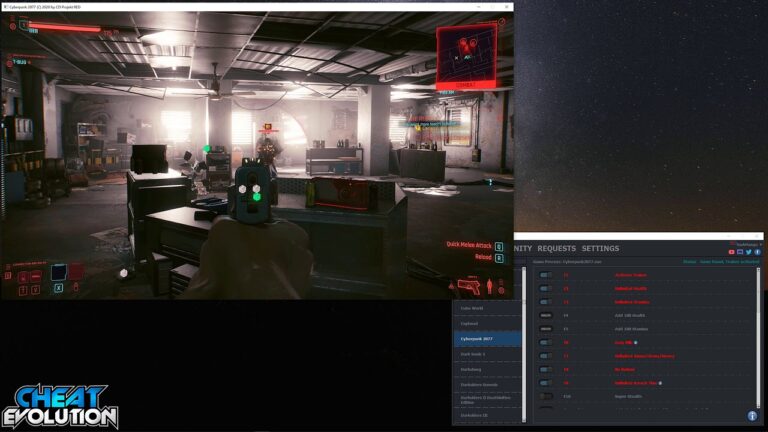Image resolution: width=768 pixels, height=432 pixels.
Task: Click the info dot beside the F9 cheat
Action: coord(660,383)
